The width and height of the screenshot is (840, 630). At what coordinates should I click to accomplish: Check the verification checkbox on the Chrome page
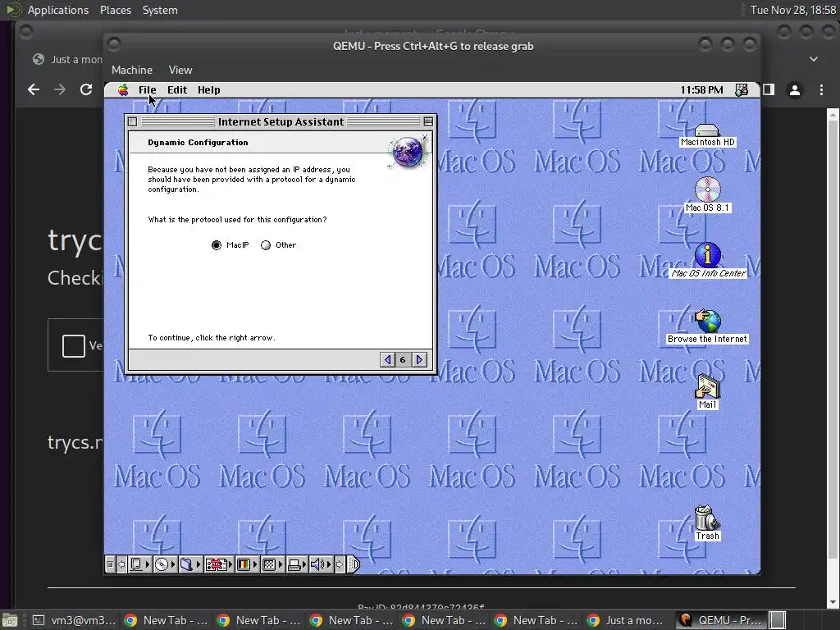[x=74, y=345]
